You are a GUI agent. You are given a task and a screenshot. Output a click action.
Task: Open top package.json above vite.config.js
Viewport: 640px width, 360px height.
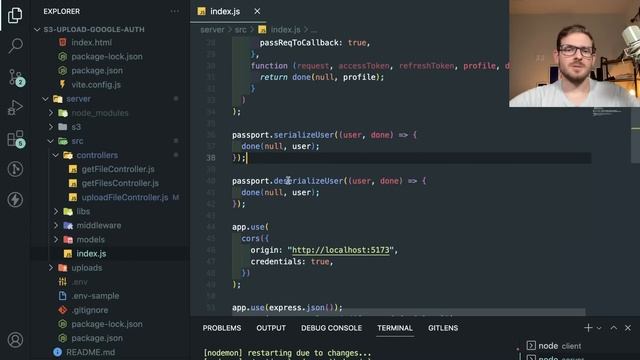coord(97,71)
